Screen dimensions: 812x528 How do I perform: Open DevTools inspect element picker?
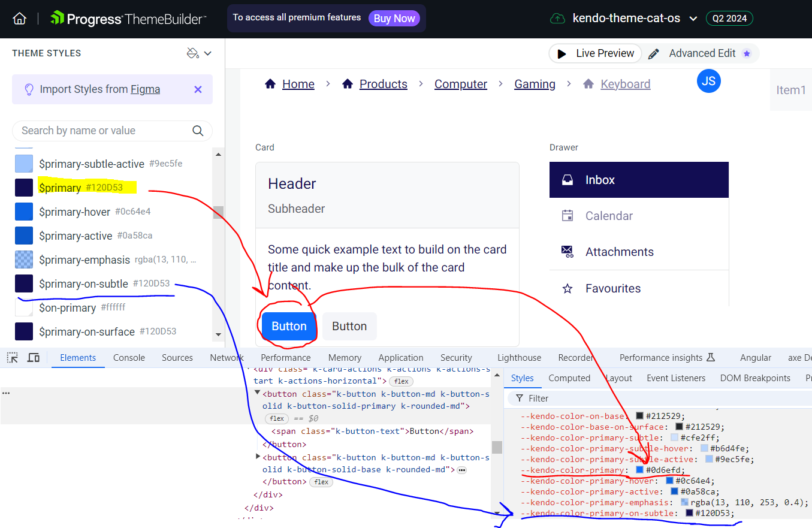(x=13, y=358)
